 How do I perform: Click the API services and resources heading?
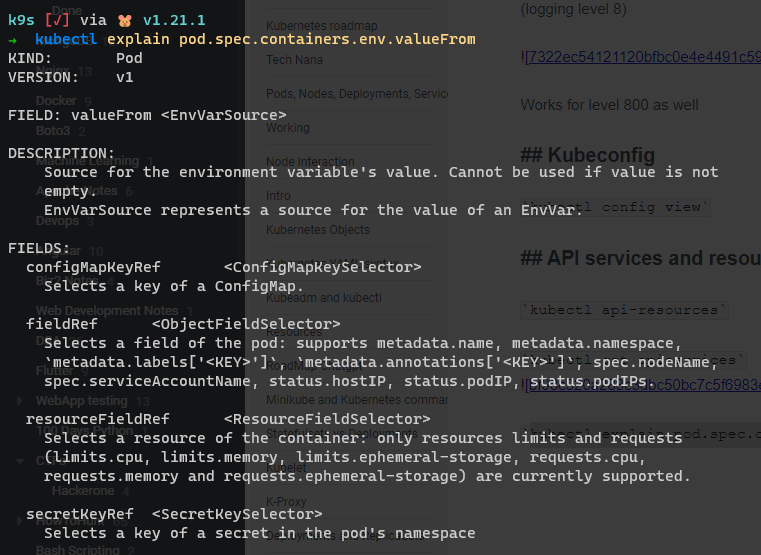pos(641,258)
